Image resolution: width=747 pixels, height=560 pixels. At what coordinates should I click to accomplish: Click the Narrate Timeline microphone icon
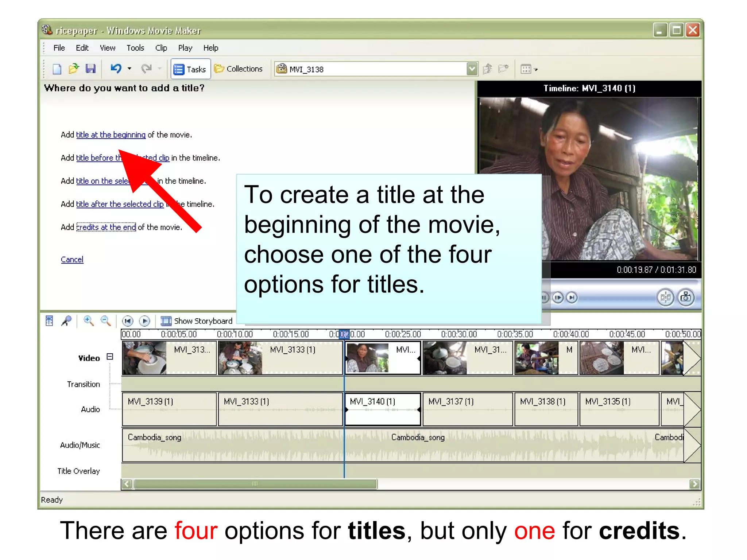pyautogui.click(x=66, y=321)
